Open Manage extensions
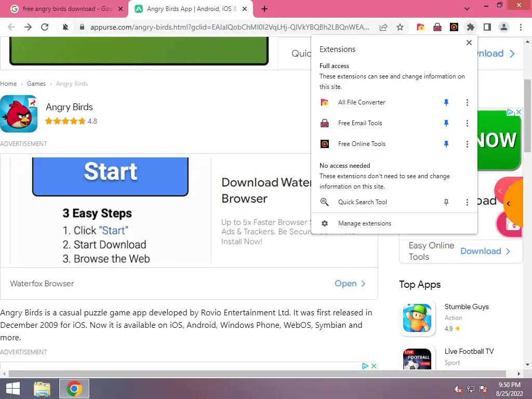Image resolution: width=532 pixels, height=399 pixels. coord(394,223)
